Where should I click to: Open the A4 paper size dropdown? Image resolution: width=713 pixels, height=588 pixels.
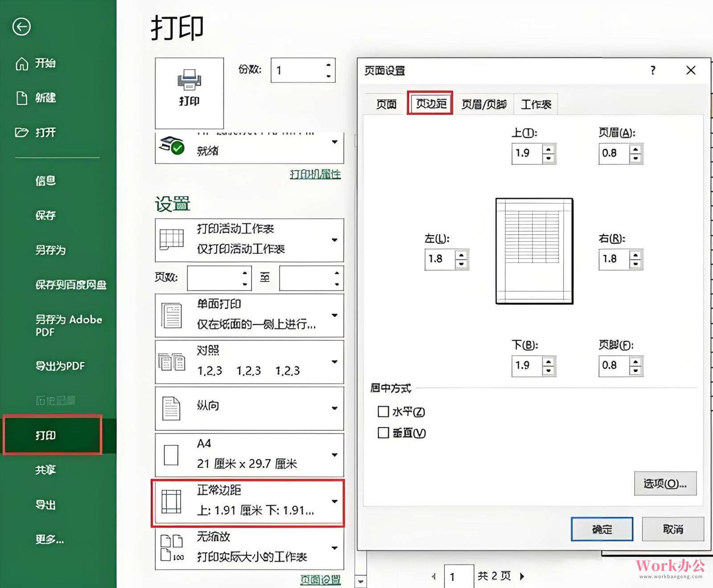point(335,455)
